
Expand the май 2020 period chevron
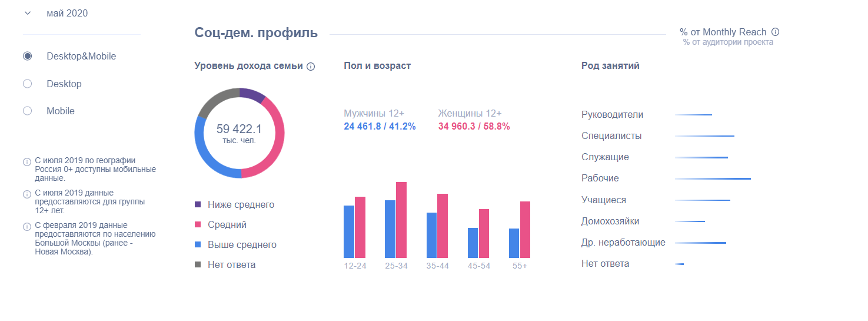[27, 13]
